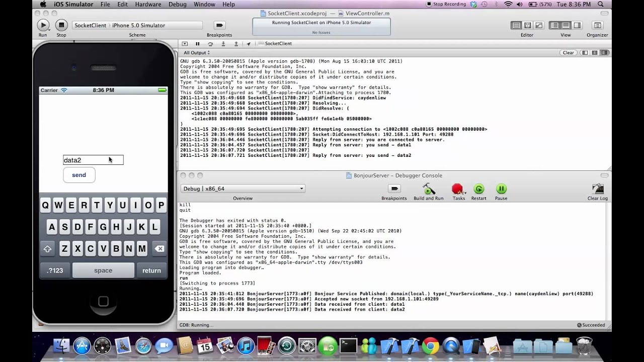Open the iOS Simulator menu

point(73,4)
